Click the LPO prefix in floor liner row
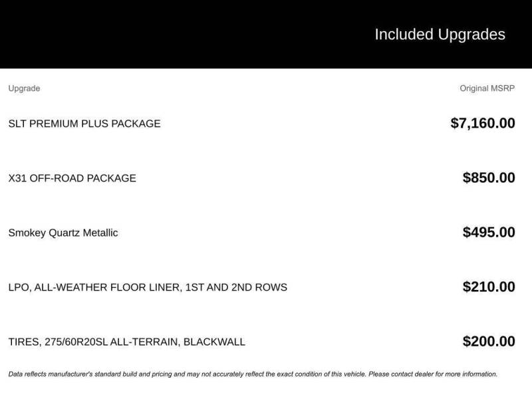532x399 pixels. (18, 287)
